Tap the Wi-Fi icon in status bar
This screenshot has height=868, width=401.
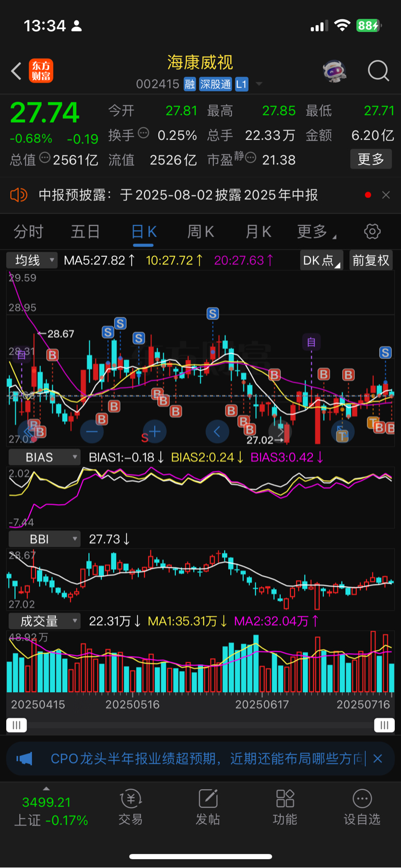(x=342, y=26)
